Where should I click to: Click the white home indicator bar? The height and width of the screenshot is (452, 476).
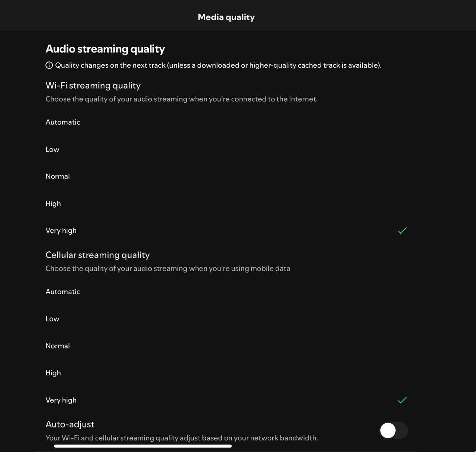click(x=143, y=446)
